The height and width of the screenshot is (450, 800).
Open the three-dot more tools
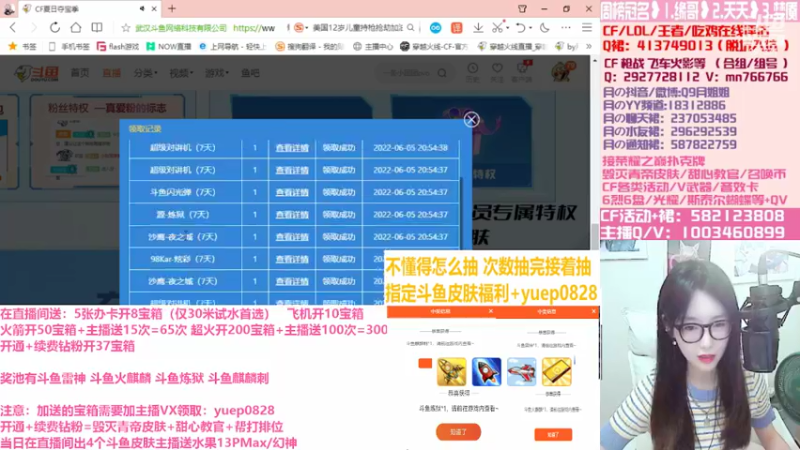pyautogui.click(x=566, y=28)
